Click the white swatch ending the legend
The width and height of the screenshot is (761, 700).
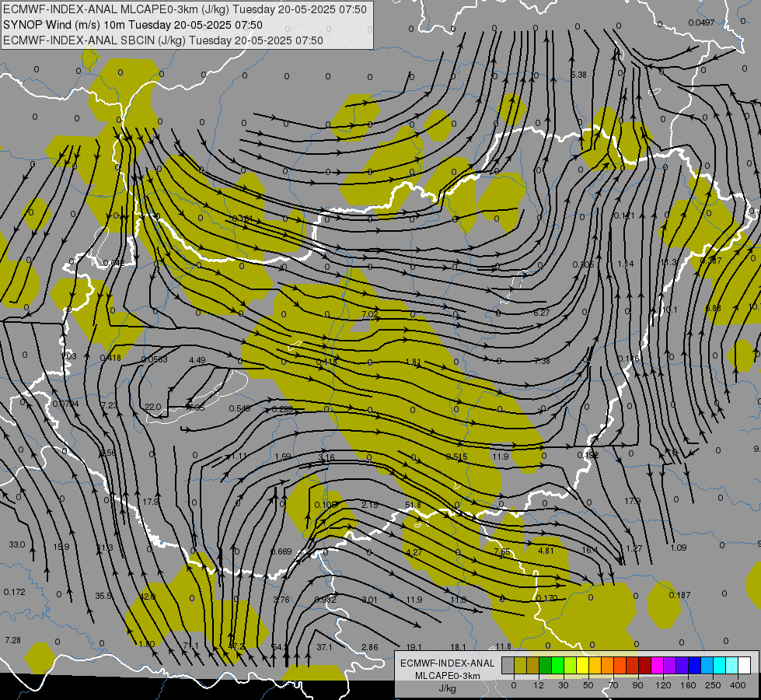[x=744, y=665]
